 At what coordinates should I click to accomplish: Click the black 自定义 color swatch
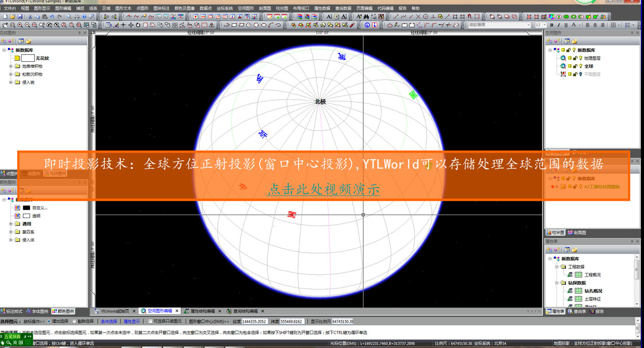(x=27, y=208)
